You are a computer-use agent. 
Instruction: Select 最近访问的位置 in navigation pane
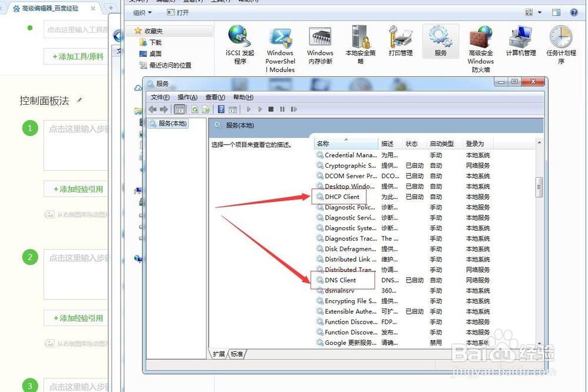165,65
